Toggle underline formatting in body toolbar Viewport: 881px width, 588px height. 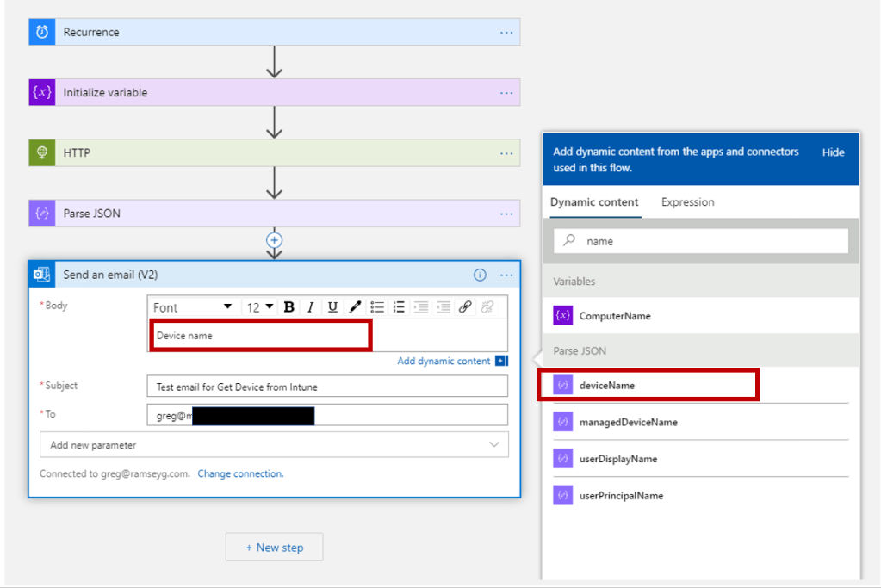click(332, 307)
